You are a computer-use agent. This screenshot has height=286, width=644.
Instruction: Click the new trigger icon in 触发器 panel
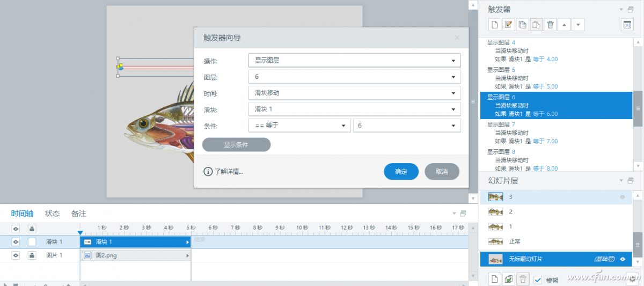point(494,25)
